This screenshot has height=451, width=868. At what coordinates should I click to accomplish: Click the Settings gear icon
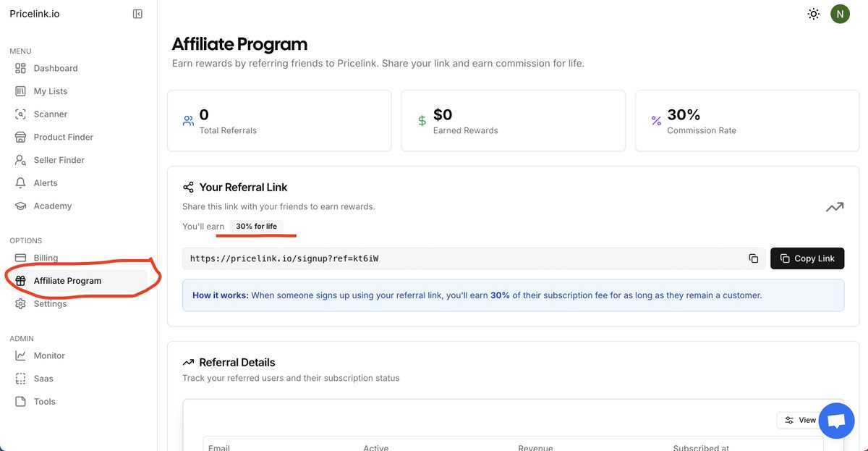[x=20, y=303]
